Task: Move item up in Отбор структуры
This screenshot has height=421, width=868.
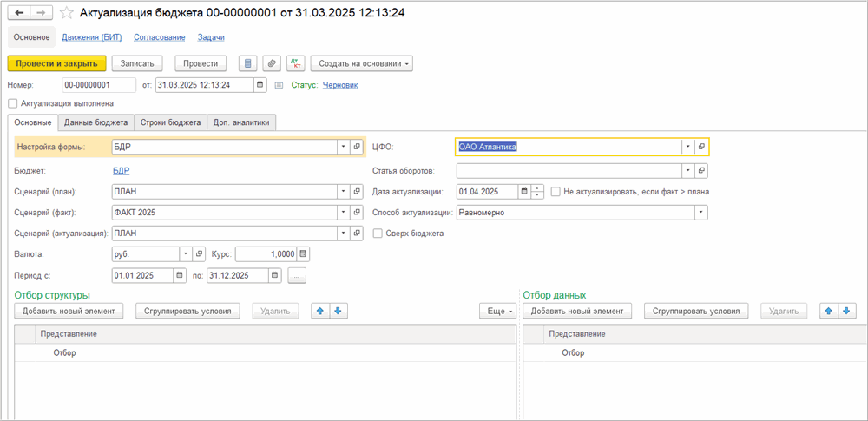Action: click(321, 311)
